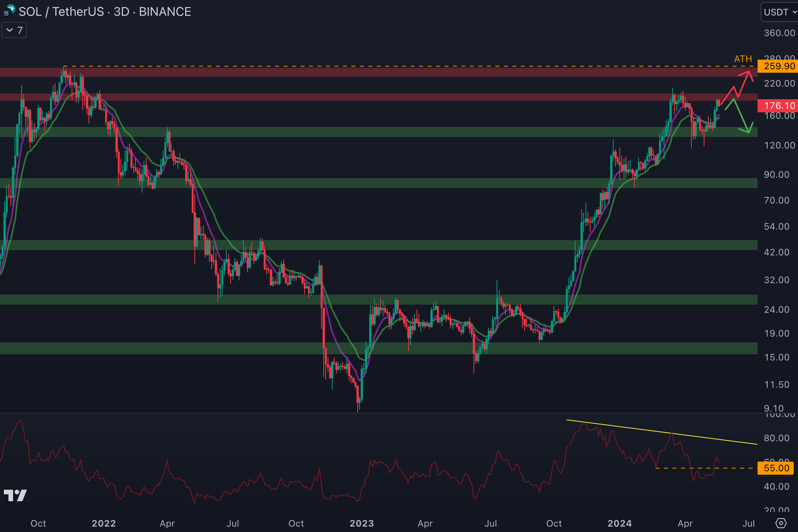Open chart settings gear icon

(781, 523)
